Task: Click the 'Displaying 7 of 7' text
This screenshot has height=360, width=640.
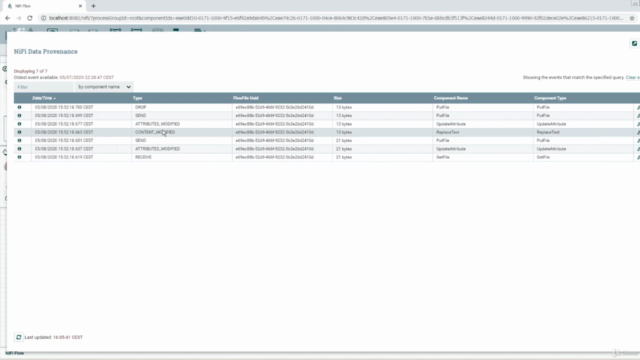Action: (x=31, y=71)
